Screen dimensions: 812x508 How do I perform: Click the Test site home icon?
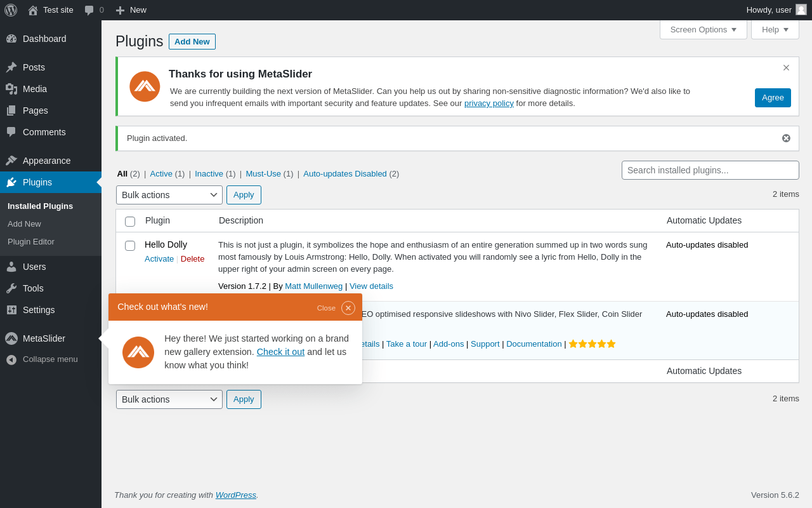33,10
